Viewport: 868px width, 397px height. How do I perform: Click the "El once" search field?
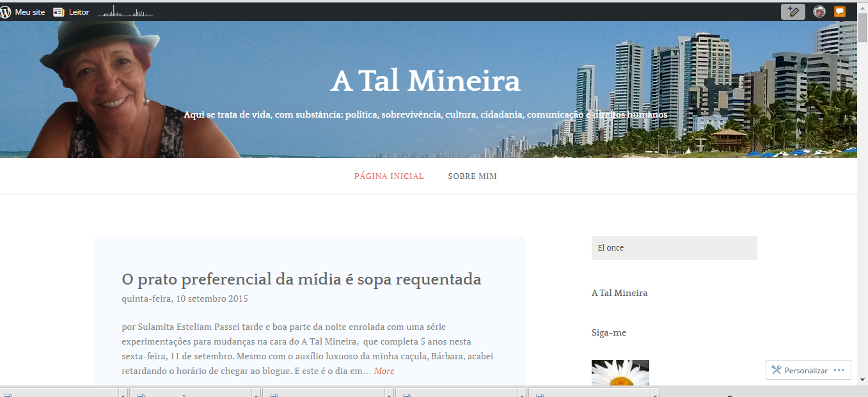[x=674, y=248]
